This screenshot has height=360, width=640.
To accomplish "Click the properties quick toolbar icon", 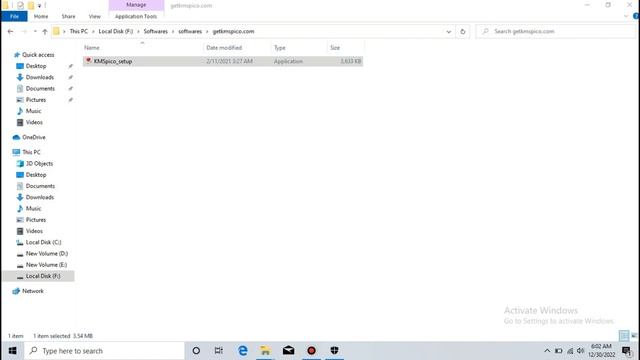I will click(20, 5).
